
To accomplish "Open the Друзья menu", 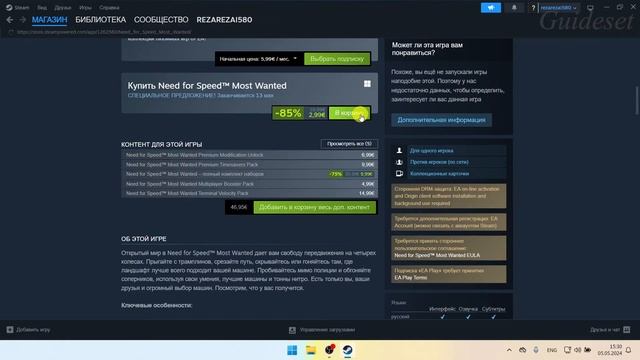I will (62, 7).
